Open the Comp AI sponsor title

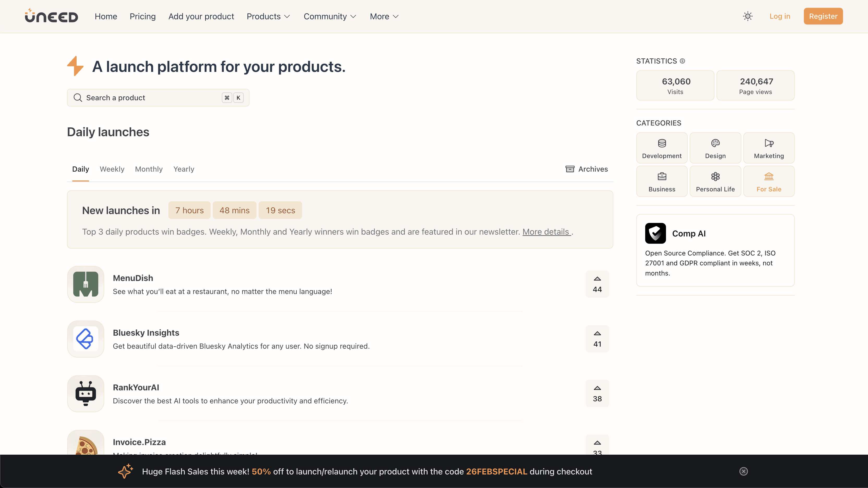689,233
